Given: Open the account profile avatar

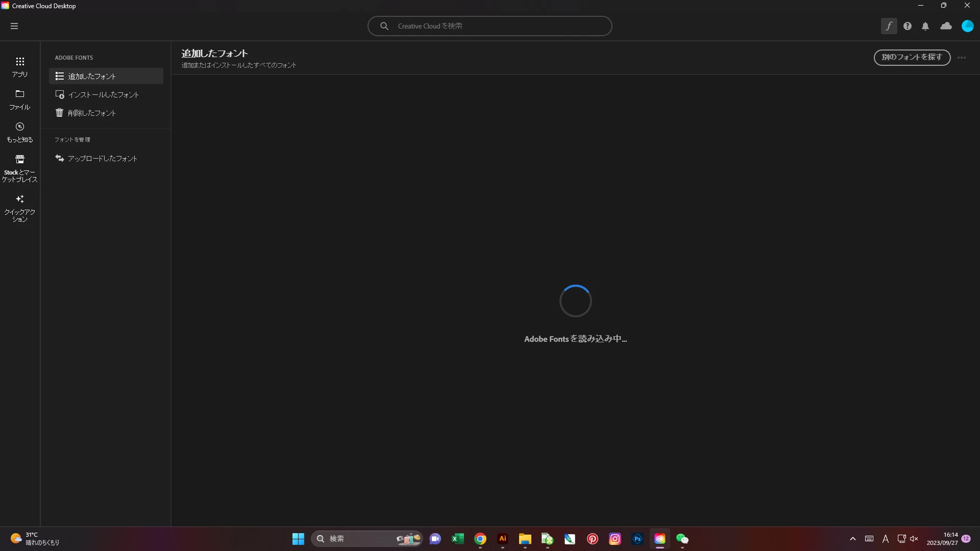Looking at the screenshot, I should (967, 26).
